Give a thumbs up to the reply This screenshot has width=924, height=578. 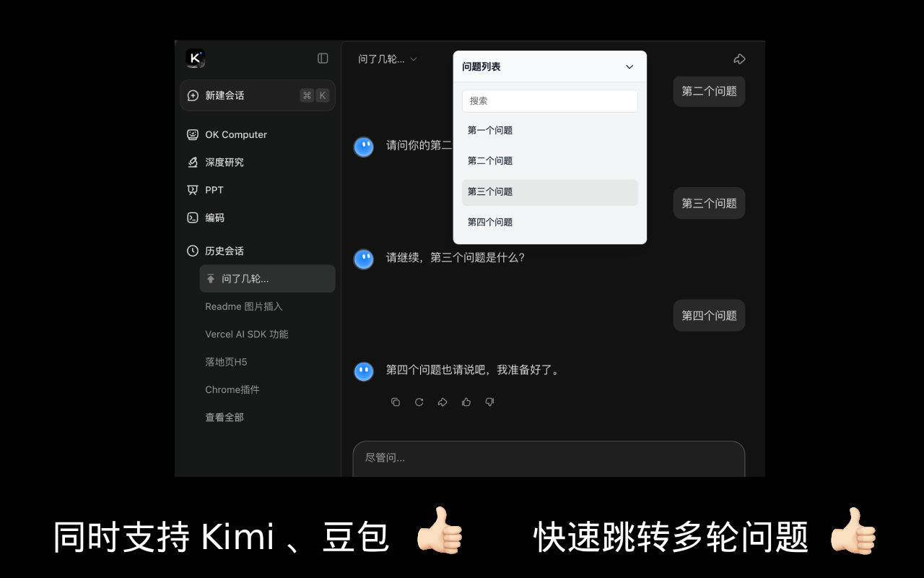[466, 402]
